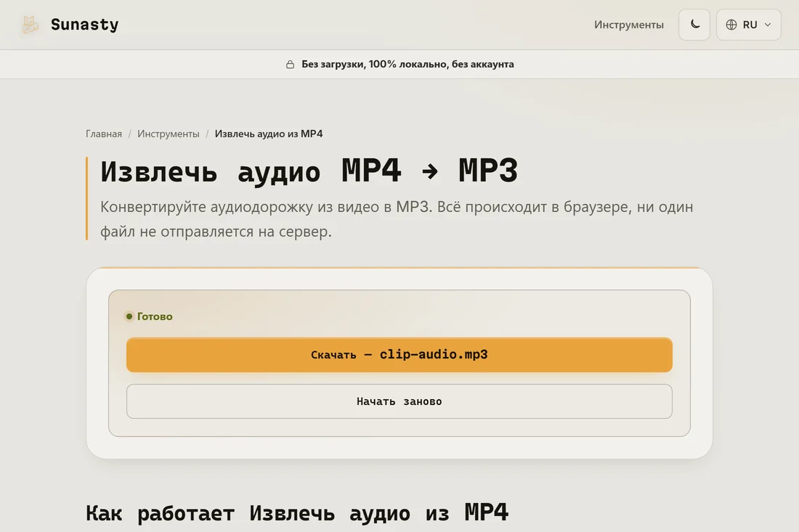Click the Конвертируйте аудиодорожку description paragraph
Screen dimensions: 799x532
pyautogui.click(x=397, y=219)
